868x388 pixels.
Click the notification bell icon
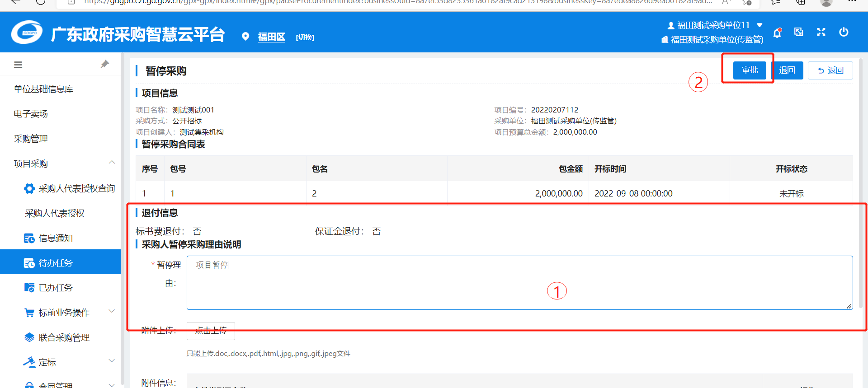pyautogui.click(x=777, y=33)
